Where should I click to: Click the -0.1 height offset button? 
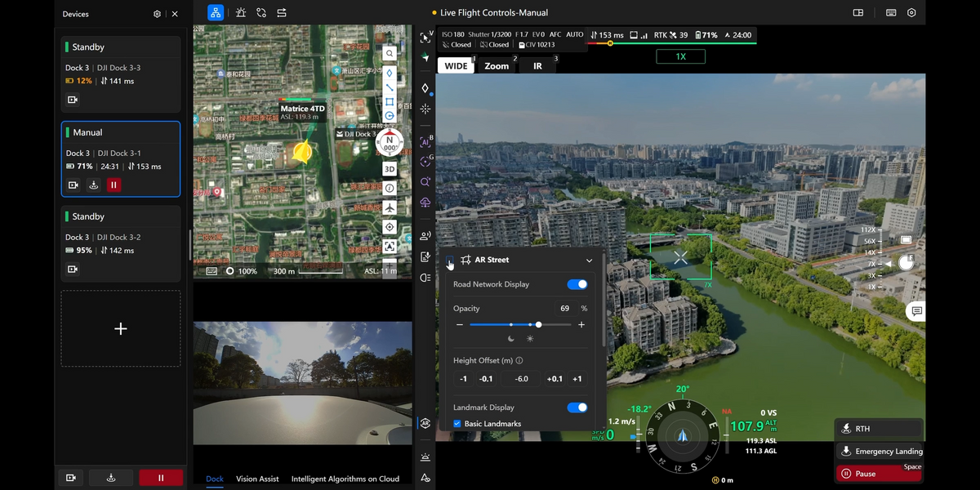[486, 379]
